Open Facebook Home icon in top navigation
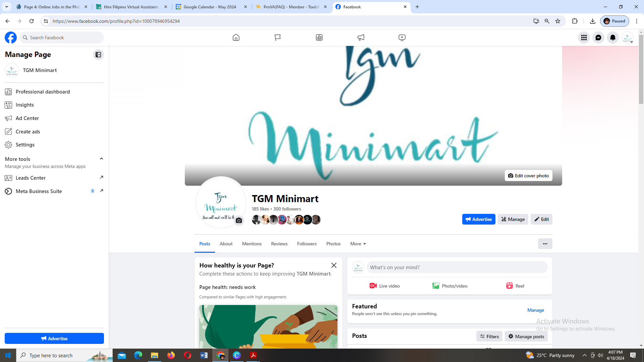The height and width of the screenshot is (362, 644). [x=236, y=38]
